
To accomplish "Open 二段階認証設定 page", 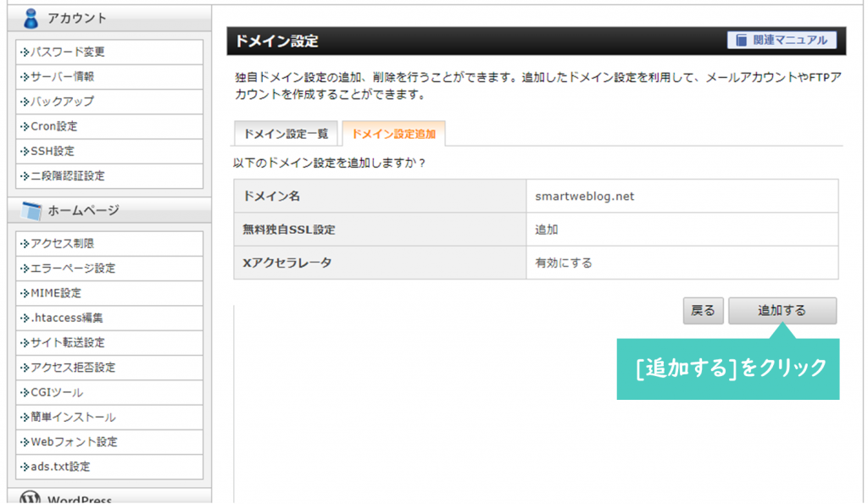I will (x=109, y=176).
